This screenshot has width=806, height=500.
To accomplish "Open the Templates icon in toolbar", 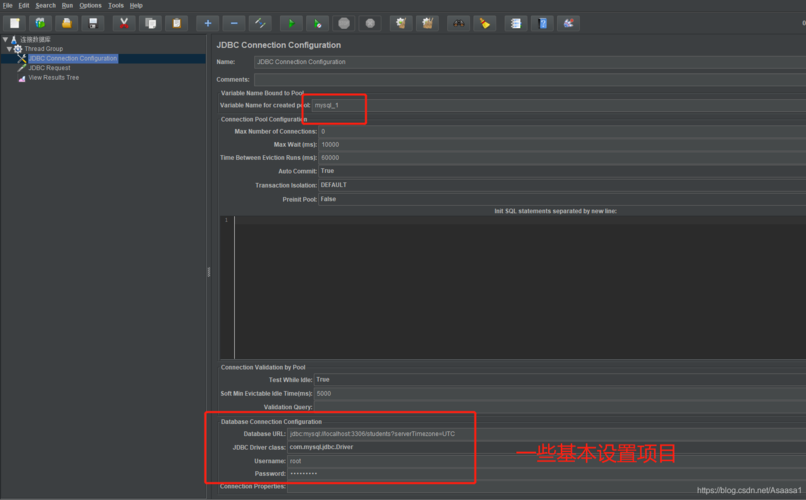I will [x=40, y=23].
